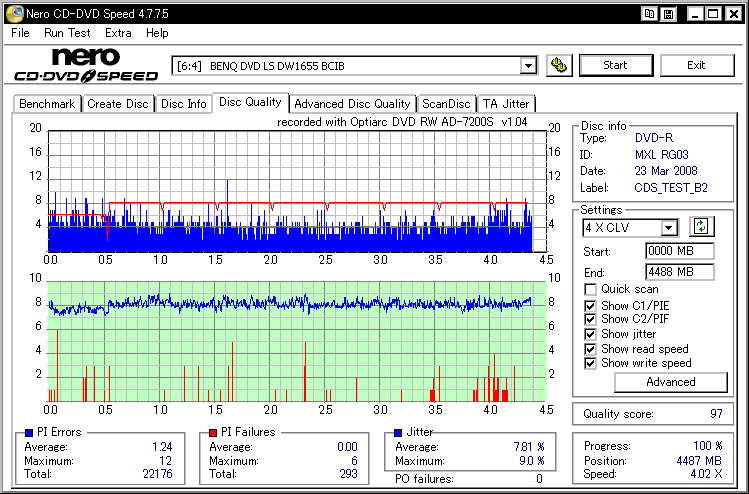Switch to the ScanDisc tab

pyautogui.click(x=446, y=104)
